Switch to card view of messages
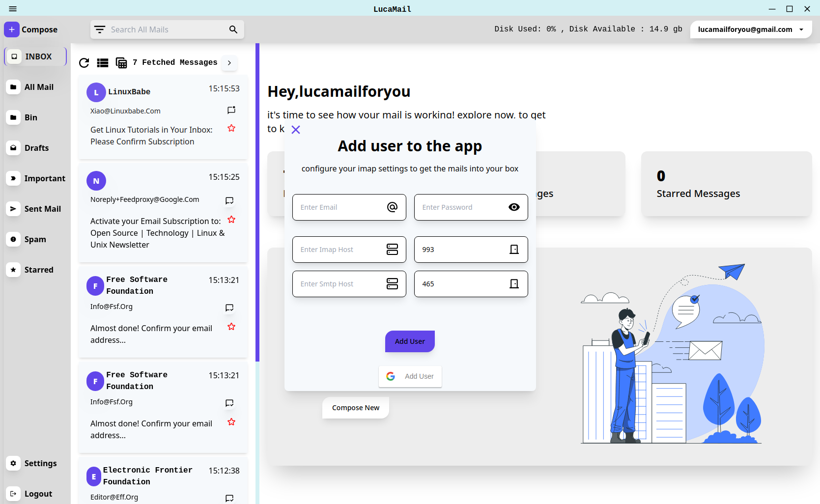This screenshot has width=820, height=504. [x=121, y=63]
